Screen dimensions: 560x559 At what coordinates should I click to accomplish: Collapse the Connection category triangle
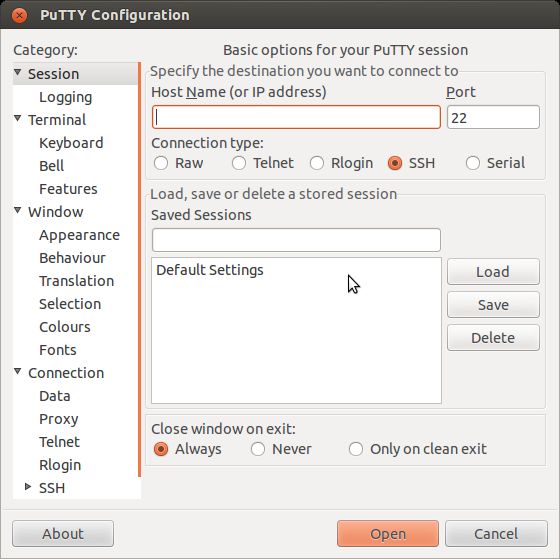click(18, 371)
